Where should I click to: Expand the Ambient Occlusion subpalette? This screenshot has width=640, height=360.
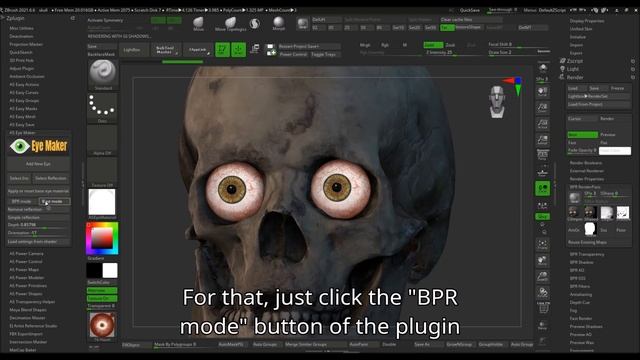tap(27, 76)
